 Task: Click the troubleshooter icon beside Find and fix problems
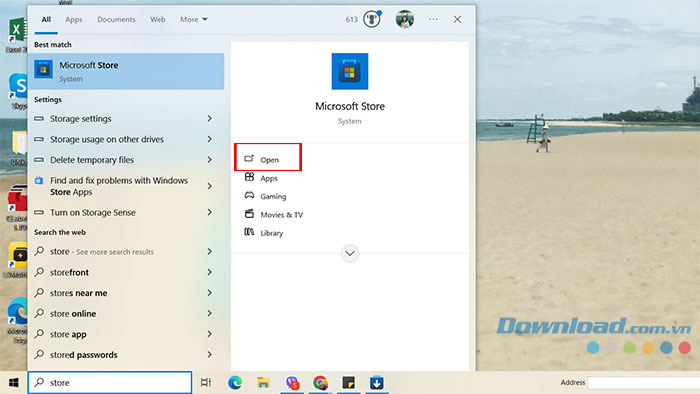click(39, 180)
